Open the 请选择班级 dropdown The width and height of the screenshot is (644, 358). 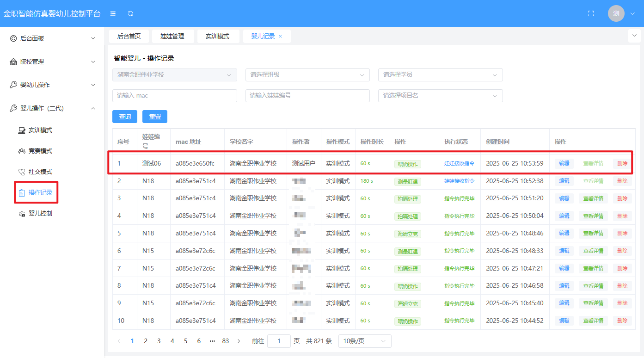pos(307,74)
